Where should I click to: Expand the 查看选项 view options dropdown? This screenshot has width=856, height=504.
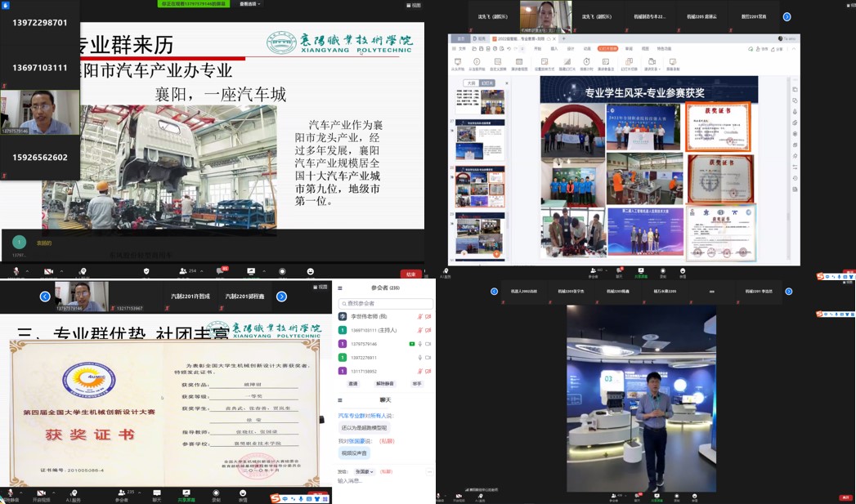248,4
